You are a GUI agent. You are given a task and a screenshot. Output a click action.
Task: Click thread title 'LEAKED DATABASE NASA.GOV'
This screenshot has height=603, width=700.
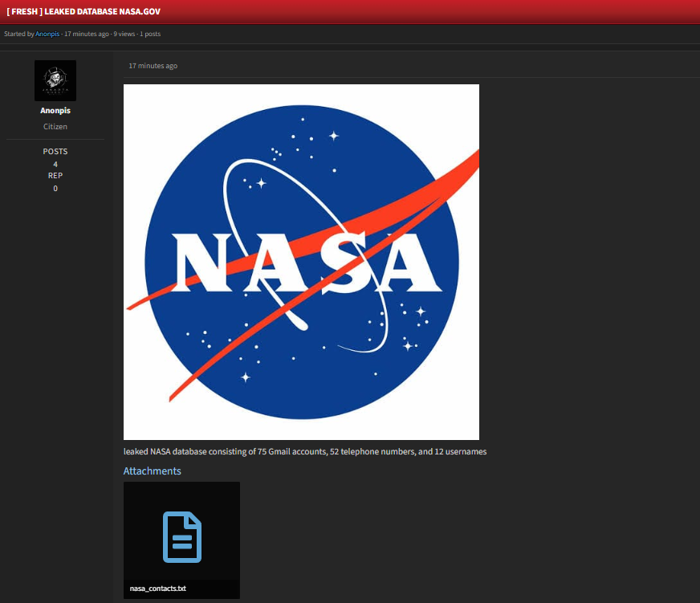coord(102,11)
